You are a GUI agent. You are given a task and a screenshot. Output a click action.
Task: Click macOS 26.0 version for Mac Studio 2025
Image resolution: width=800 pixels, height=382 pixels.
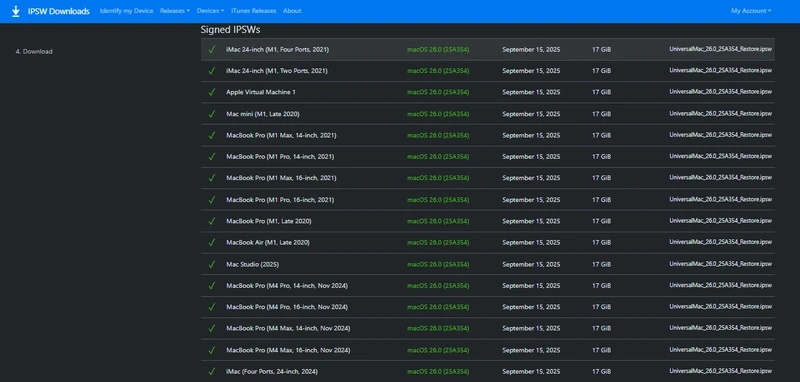tap(438, 264)
